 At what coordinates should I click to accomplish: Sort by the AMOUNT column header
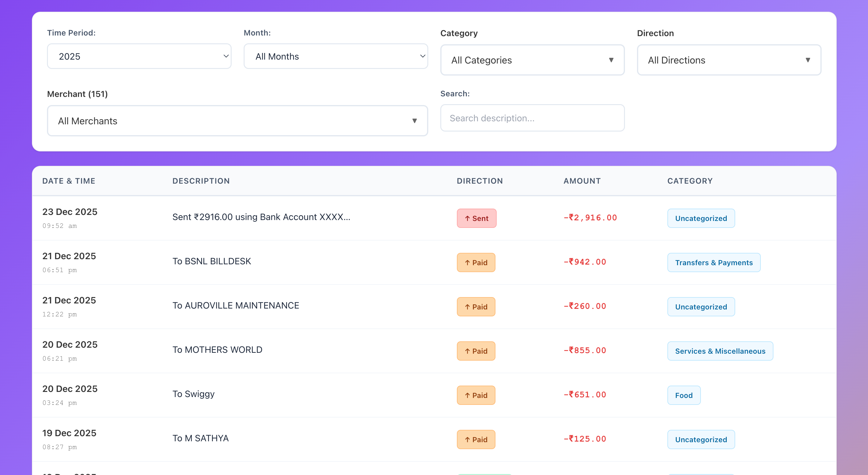click(x=582, y=181)
